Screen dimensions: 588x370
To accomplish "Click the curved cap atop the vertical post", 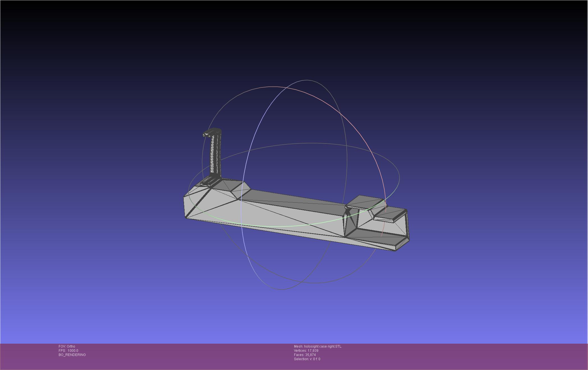I will pyautogui.click(x=212, y=132).
